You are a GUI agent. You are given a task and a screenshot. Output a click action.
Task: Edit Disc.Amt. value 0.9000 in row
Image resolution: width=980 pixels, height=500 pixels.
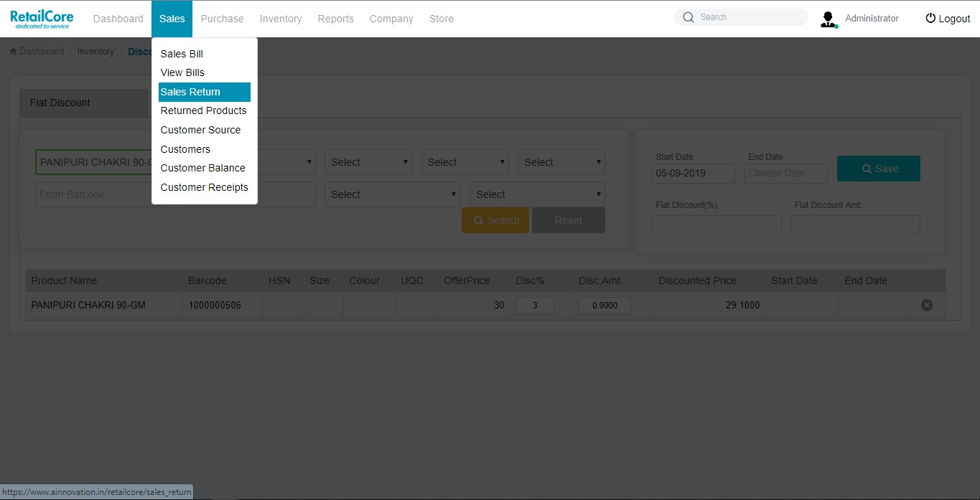pyautogui.click(x=604, y=306)
